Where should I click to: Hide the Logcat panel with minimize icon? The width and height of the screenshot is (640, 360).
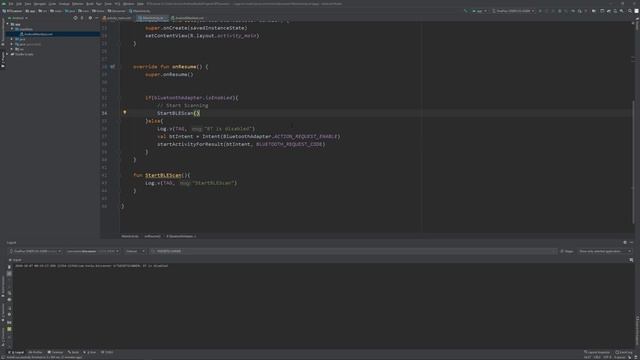(x=631, y=242)
